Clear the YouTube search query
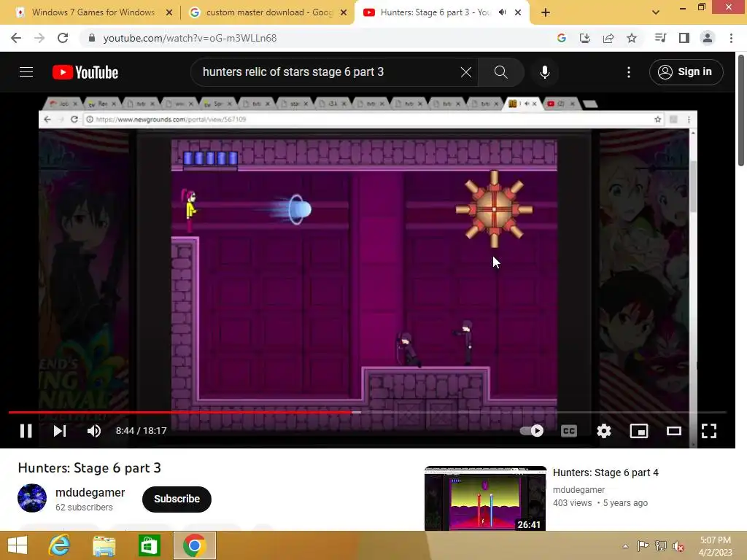This screenshot has height=560, width=747. pos(466,72)
